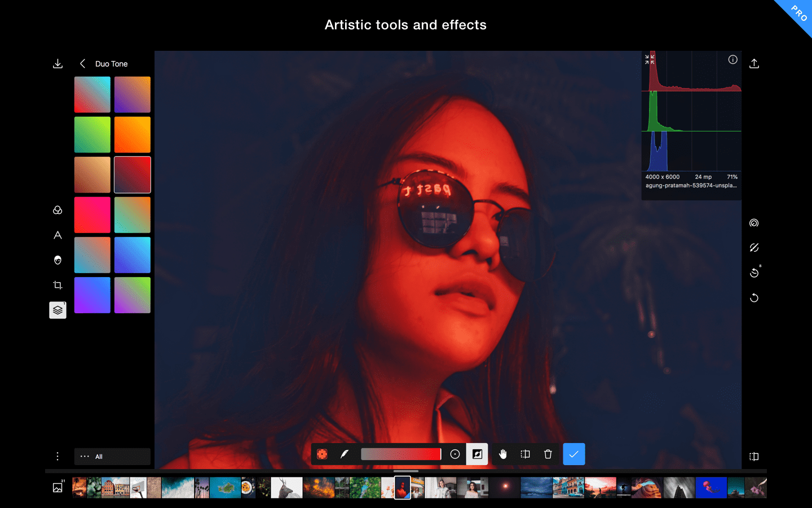Image resolution: width=812 pixels, height=508 pixels.
Task: Select the hand pan tool
Action: pyautogui.click(x=502, y=454)
